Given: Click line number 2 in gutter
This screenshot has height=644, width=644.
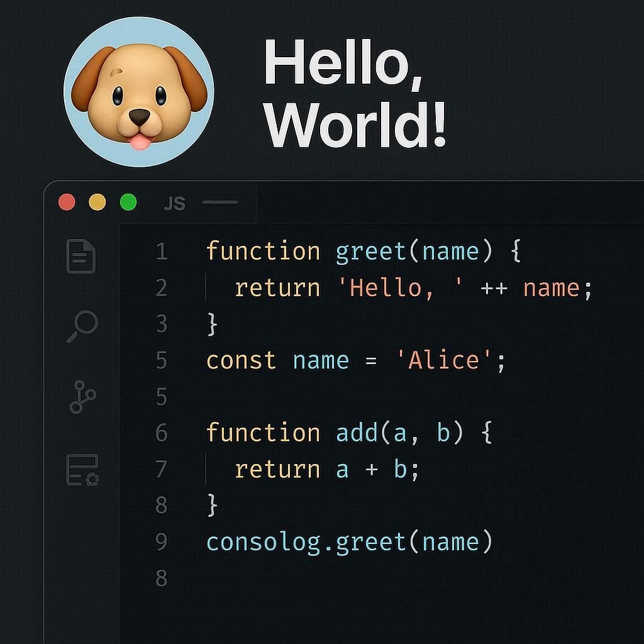Looking at the screenshot, I should (162, 287).
